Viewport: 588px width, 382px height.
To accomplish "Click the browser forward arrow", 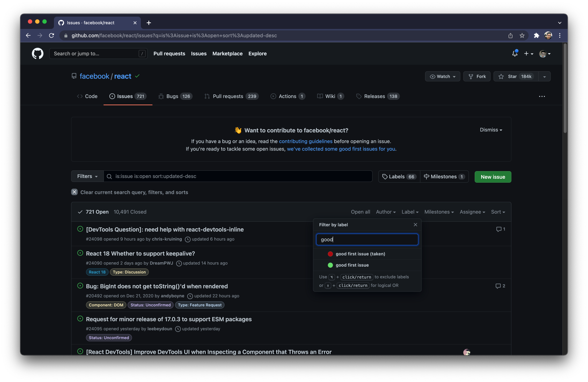I will click(x=40, y=35).
